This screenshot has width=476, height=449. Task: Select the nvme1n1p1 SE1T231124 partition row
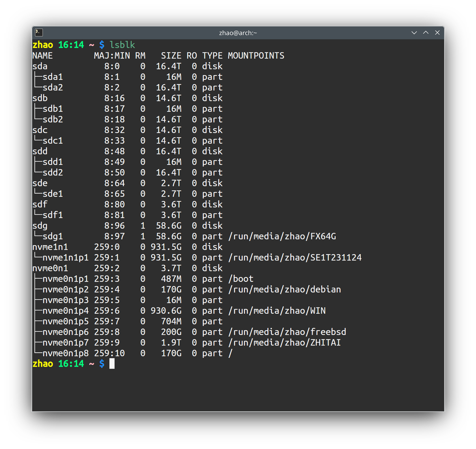point(132,257)
